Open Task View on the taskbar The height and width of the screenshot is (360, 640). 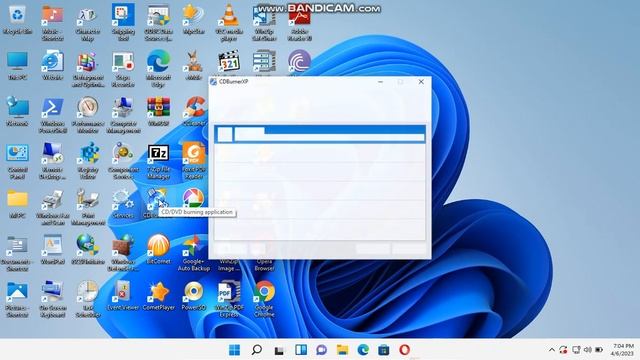279,350
